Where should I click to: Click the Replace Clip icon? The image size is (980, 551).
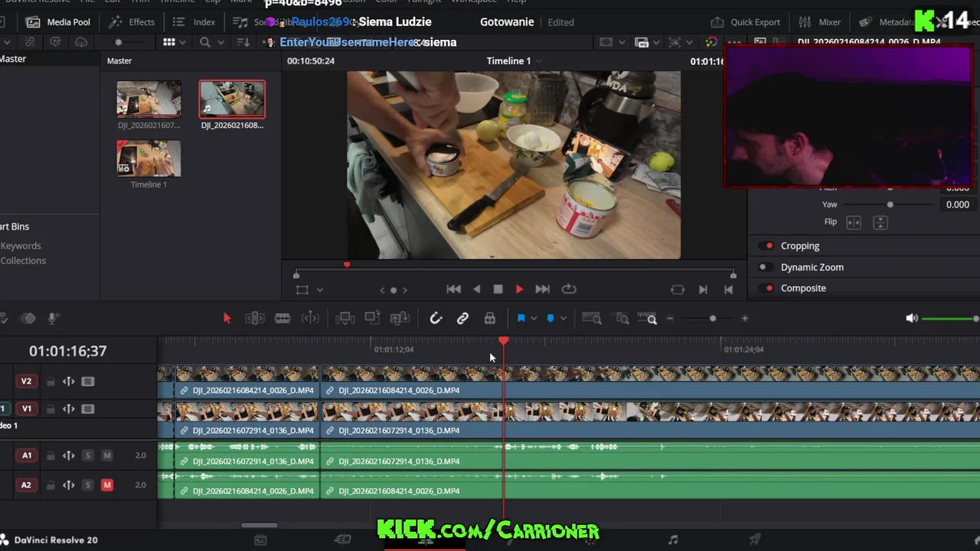click(x=400, y=318)
